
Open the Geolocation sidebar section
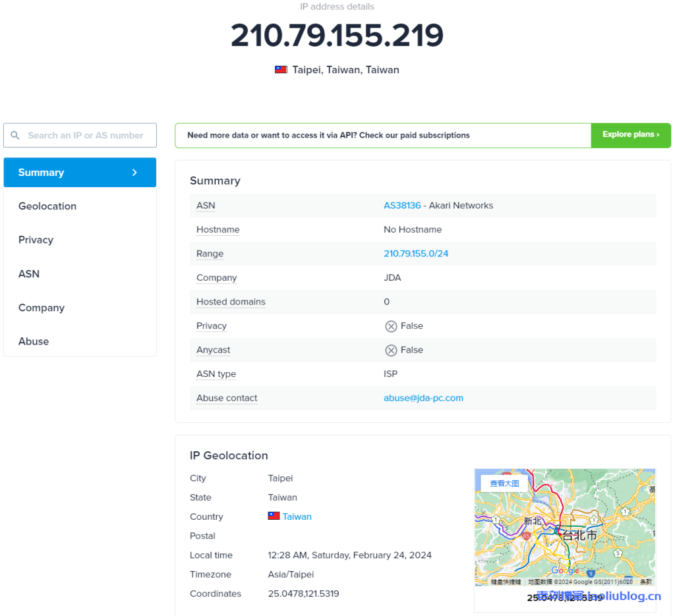(47, 206)
